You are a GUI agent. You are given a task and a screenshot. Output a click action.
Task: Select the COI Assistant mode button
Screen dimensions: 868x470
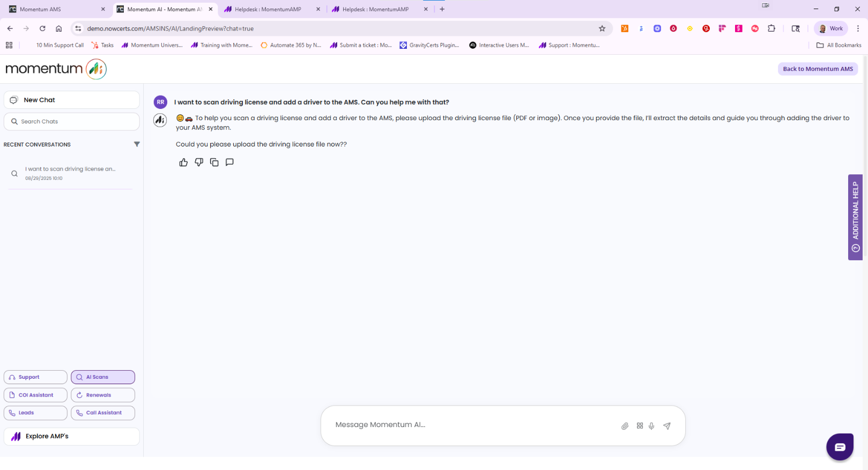(35, 395)
